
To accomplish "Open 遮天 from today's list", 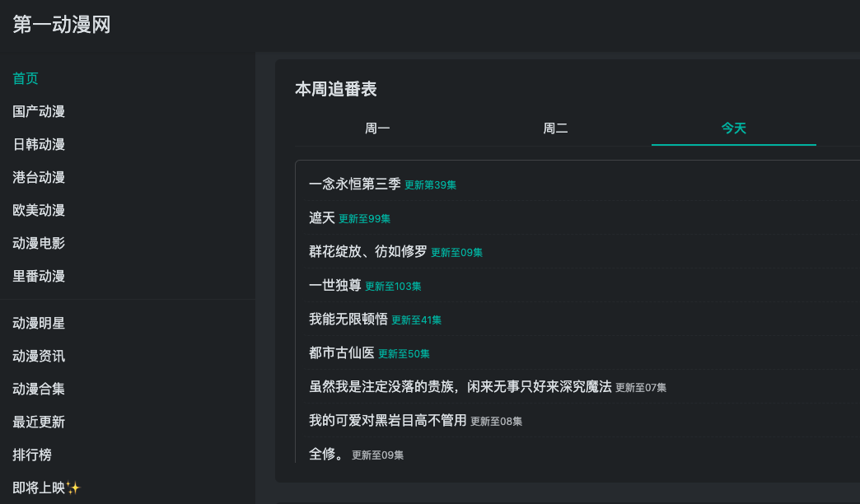I will tap(322, 218).
